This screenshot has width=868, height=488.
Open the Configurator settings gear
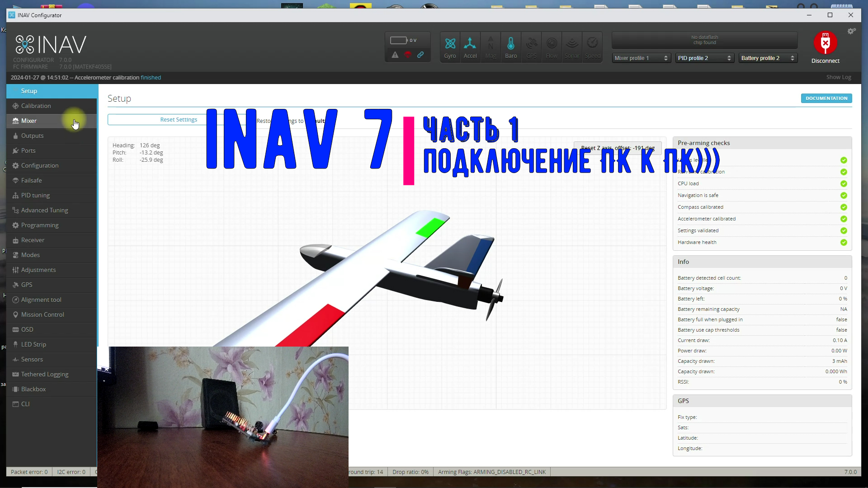click(x=852, y=31)
